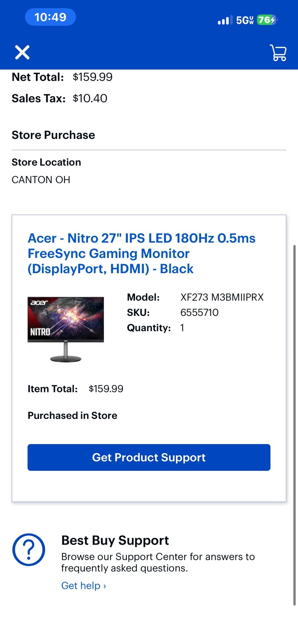The image size is (298, 644).
Task: Tap the Purchased in Store label
Action: 72,415
